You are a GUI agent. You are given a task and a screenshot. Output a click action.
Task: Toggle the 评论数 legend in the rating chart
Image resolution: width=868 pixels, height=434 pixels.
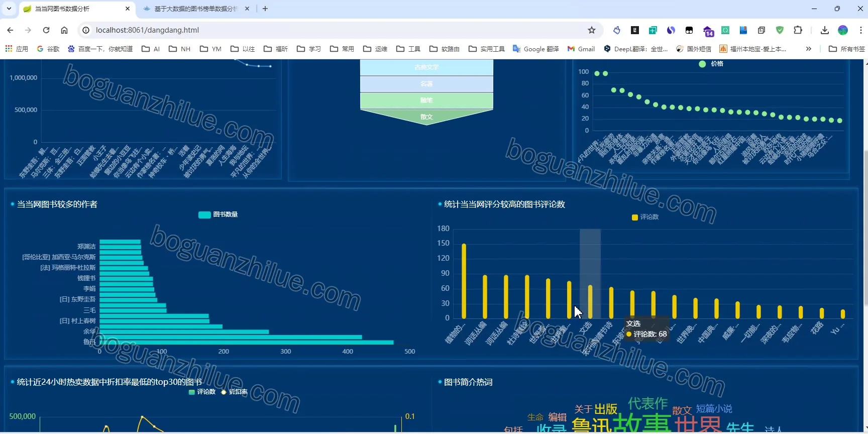(645, 217)
